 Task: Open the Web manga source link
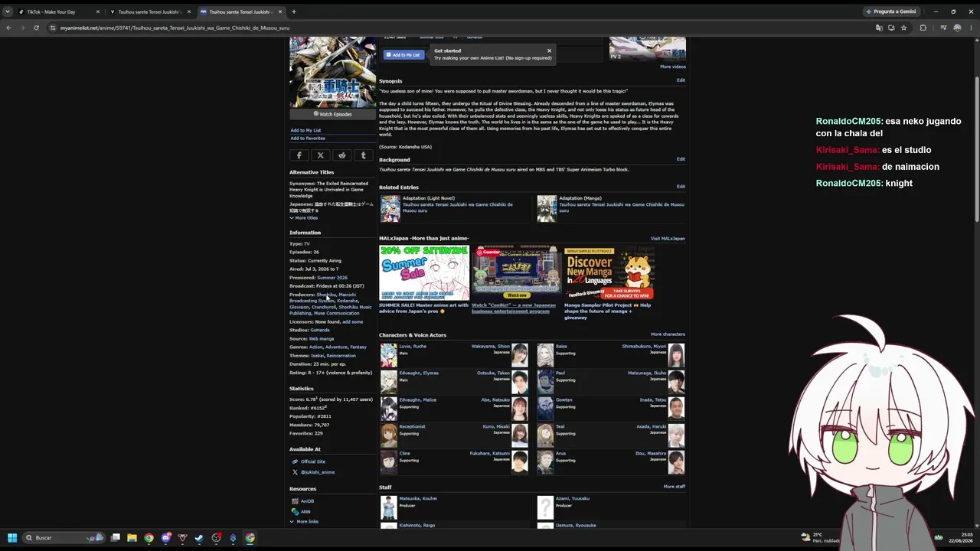[x=322, y=338]
